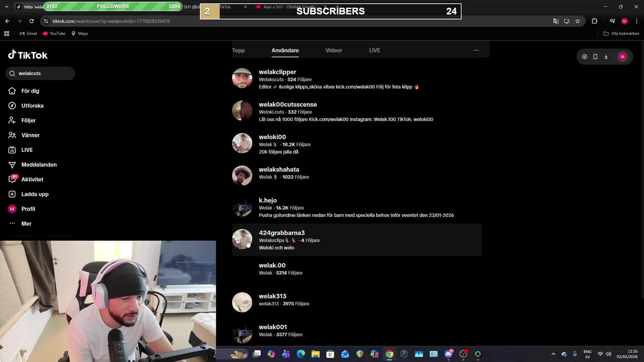Open the Maps bookmark
The width and height of the screenshot is (644, 362).
click(79, 34)
